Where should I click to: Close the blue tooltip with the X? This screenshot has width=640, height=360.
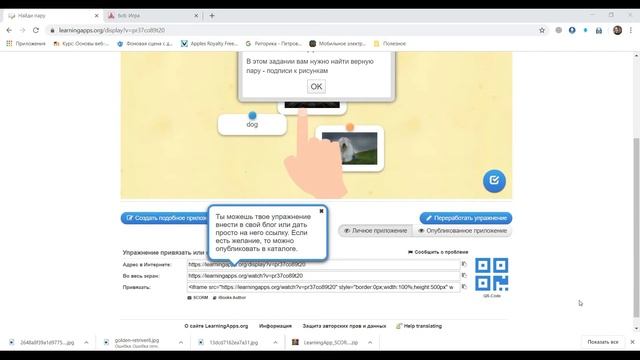click(321, 211)
